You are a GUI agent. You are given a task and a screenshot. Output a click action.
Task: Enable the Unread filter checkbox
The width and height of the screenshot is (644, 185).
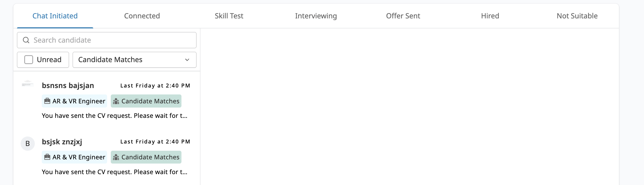[28, 60]
